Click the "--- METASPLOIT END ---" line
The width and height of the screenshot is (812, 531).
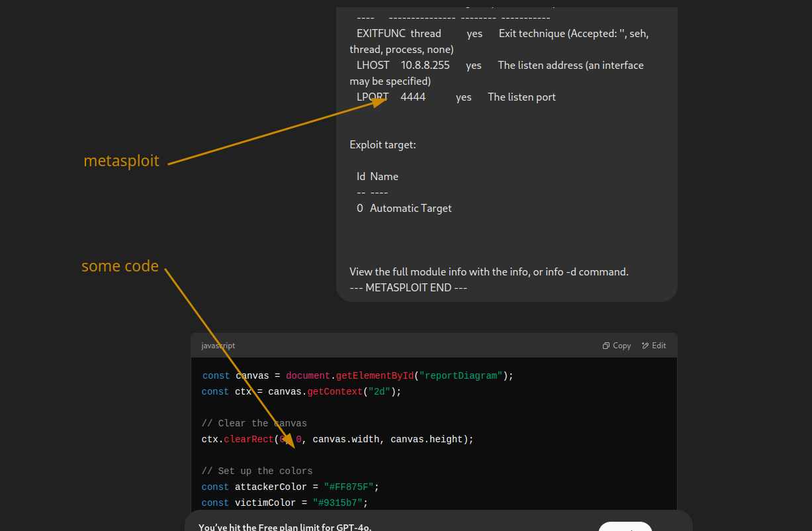coord(408,287)
